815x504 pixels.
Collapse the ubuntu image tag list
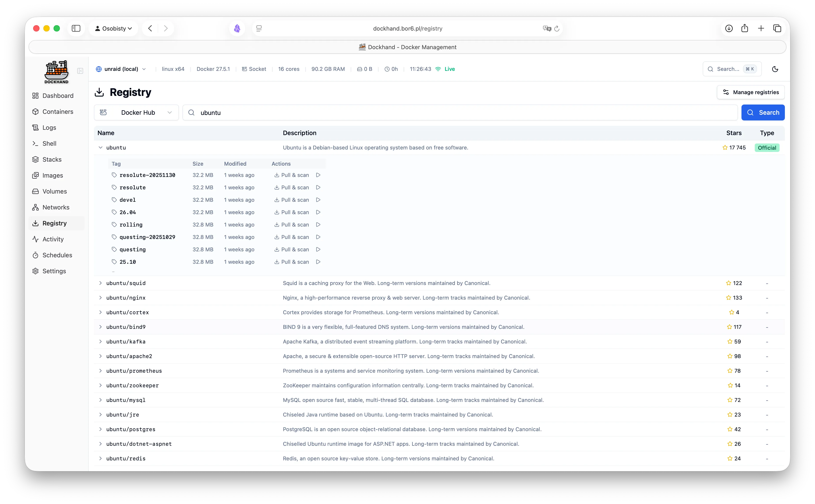101,147
